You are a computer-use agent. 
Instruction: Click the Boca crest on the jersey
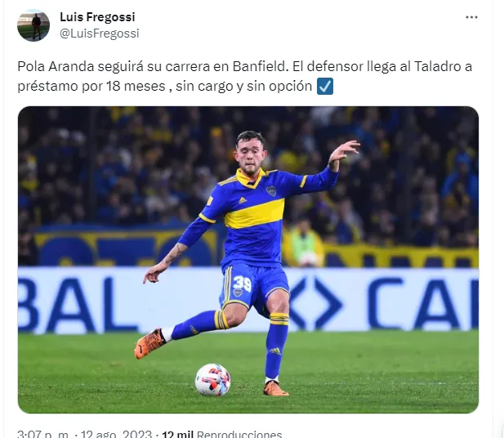coord(271,191)
